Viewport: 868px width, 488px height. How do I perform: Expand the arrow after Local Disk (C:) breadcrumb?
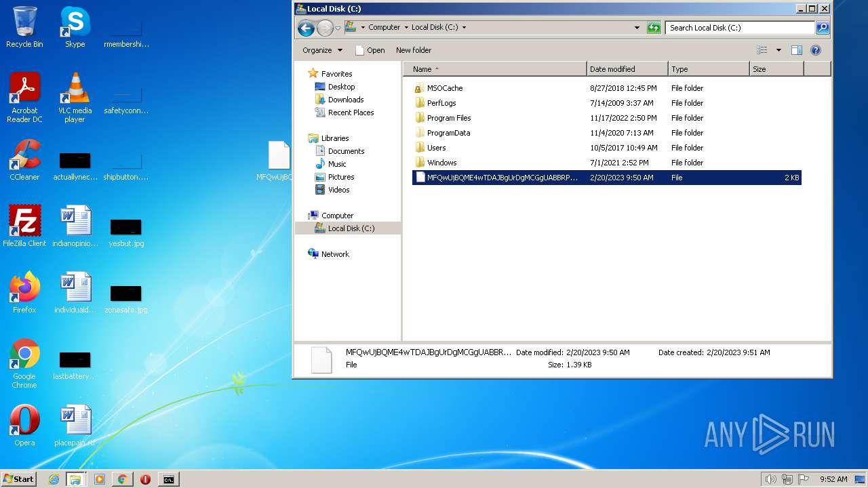pos(464,28)
